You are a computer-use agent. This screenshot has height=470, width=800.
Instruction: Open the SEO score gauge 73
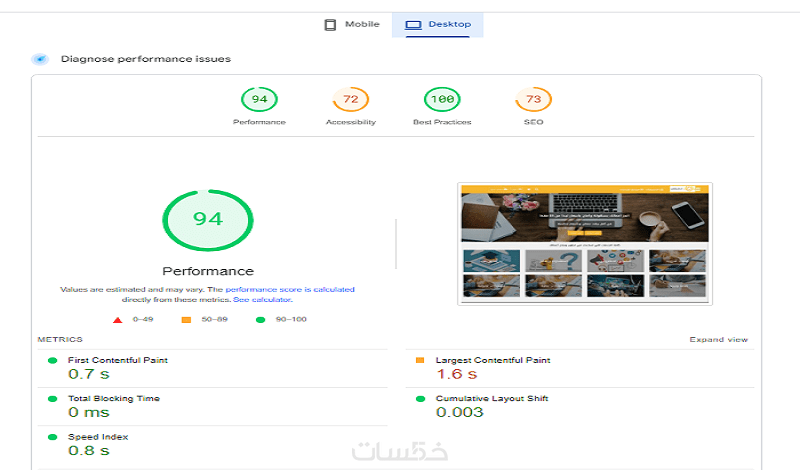click(x=533, y=99)
